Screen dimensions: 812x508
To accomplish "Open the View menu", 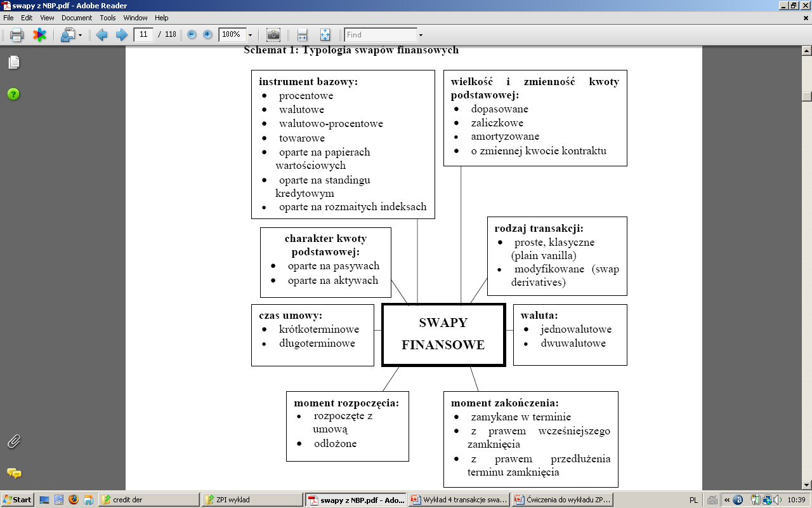I will pos(47,18).
